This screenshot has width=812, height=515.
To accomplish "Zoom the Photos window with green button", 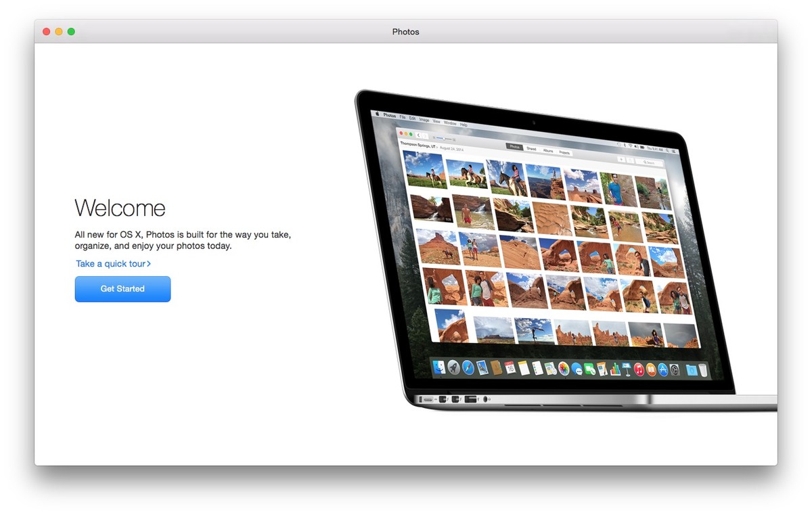I will point(71,32).
